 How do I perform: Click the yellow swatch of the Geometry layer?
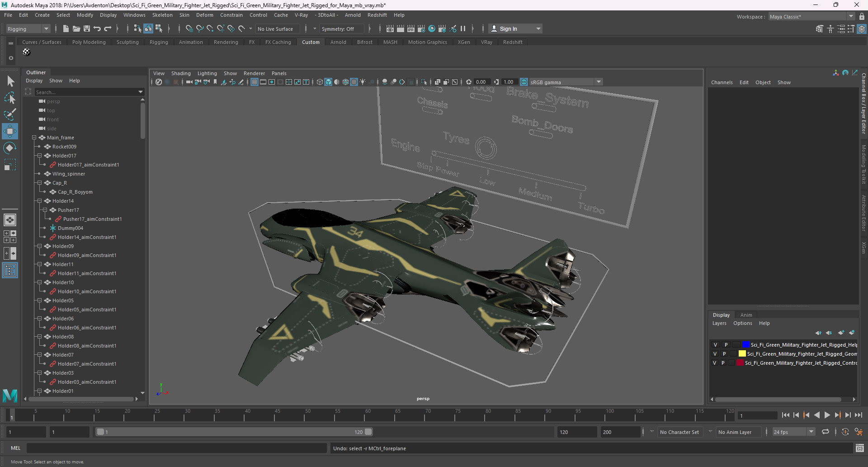point(742,354)
